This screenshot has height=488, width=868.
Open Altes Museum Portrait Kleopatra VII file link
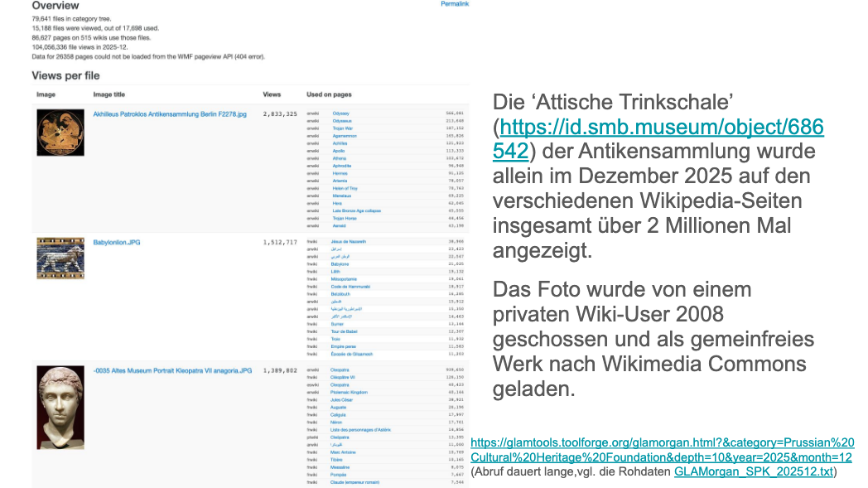coord(172,370)
